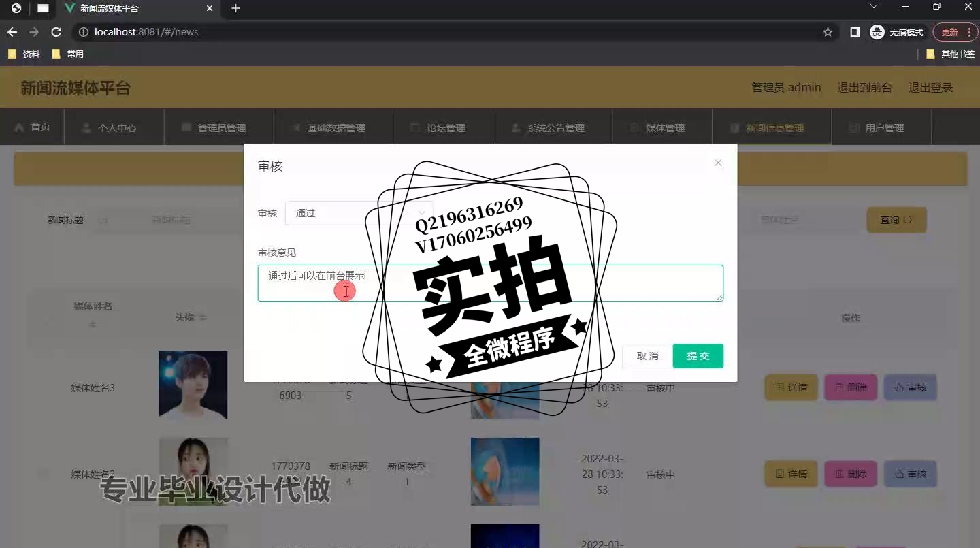Click 新闻标题 search input field

[x=170, y=220]
